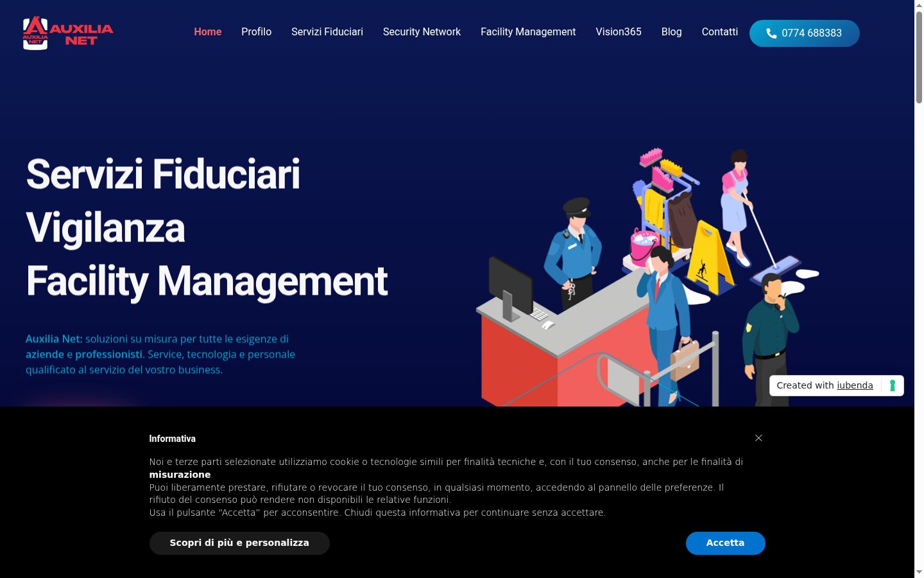Go to the Profilo page
The image size is (924, 578).
coord(257,32)
